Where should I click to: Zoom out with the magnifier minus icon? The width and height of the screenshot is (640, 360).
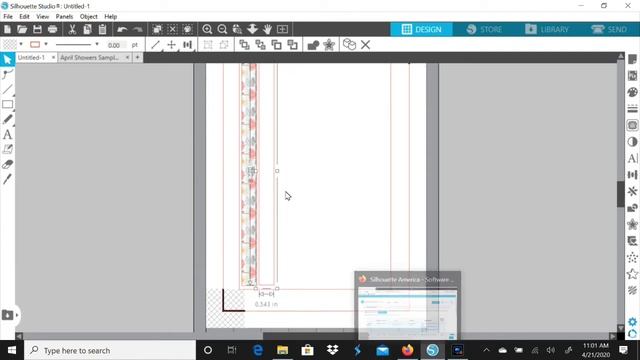pyautogui.click(x=222, y=29)
